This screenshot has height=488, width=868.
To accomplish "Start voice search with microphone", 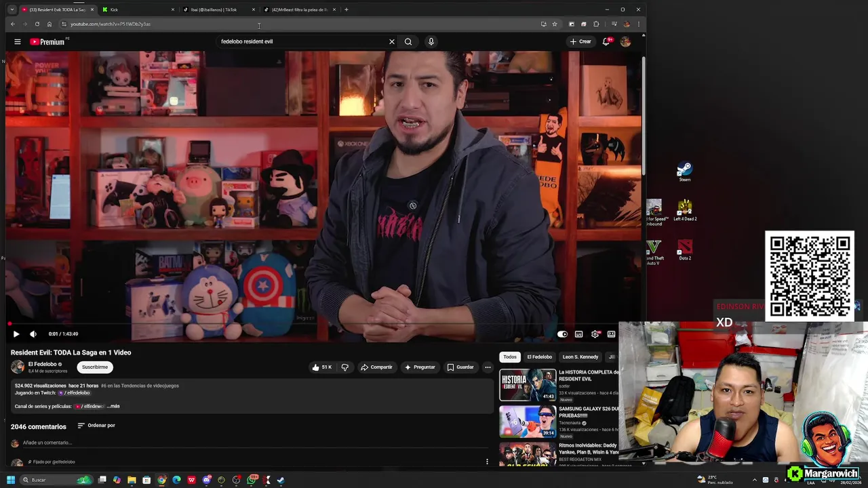I will point(431,41).
